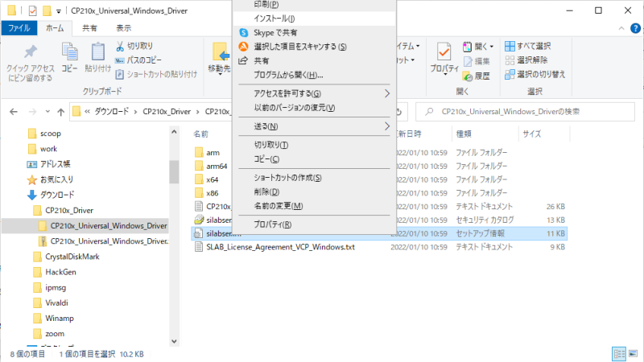Choose Properties (プロパティ) in context menu
Image resolution: width=644 pixels, height=362 pixels.
tap(314, 224)
